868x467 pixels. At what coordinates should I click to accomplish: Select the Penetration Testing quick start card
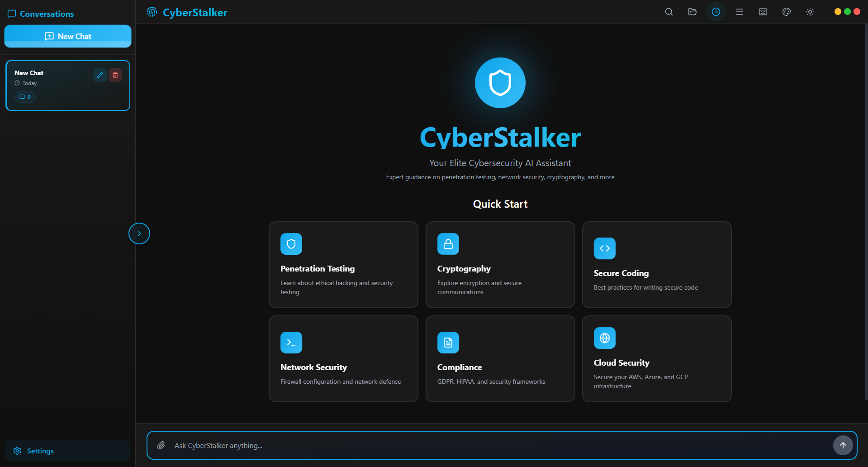(x=343, y=265)
